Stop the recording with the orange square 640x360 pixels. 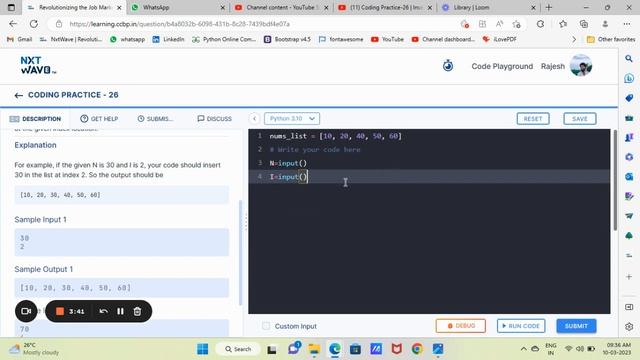60,311
